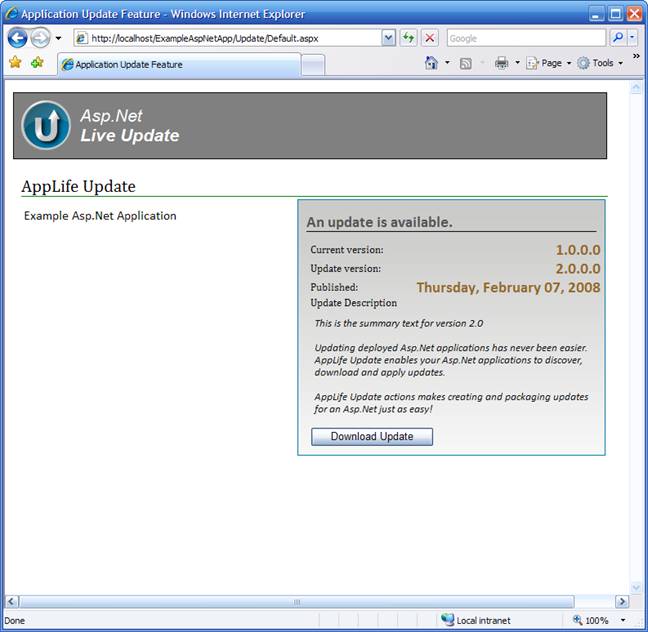Click the current version value 1.0.0.0

click(578, 250)
